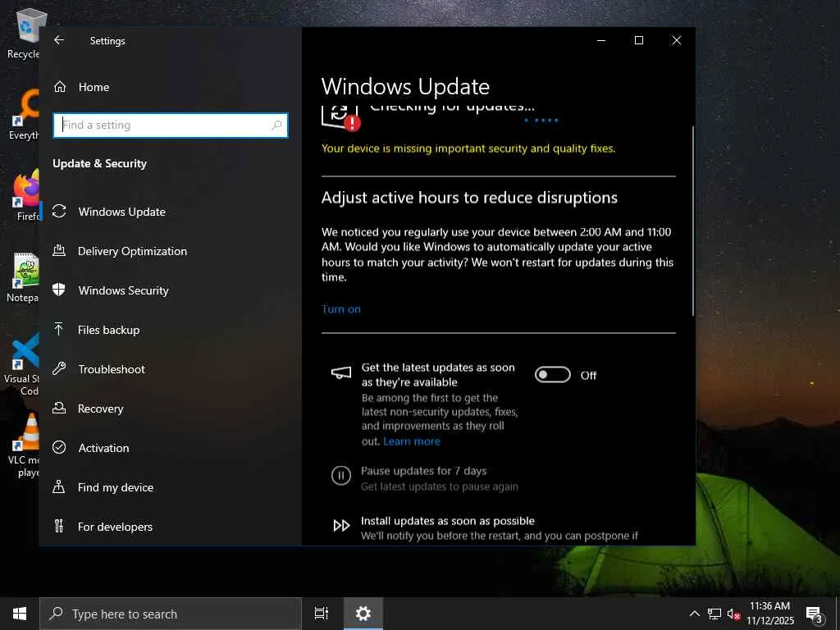Image resolution: width=840 pixels, height=630 pixels.
Task: Select the Troubleshoot wrench icon
Action: [x=59, y=368]
